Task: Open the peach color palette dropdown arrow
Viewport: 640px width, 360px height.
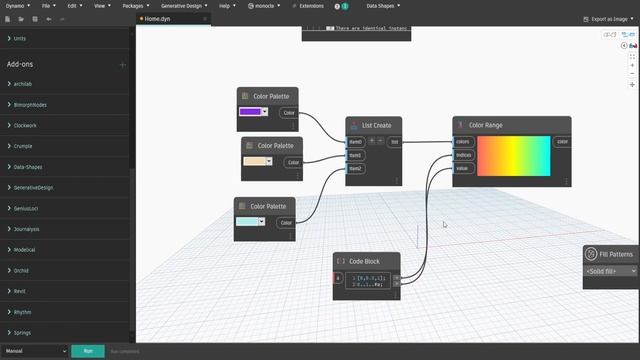Action: pos(269,161)
